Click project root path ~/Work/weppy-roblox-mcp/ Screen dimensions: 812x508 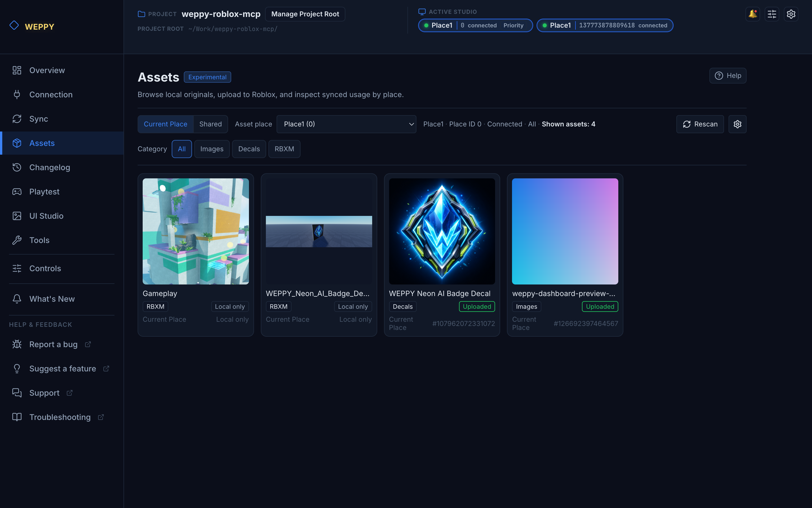233,29
